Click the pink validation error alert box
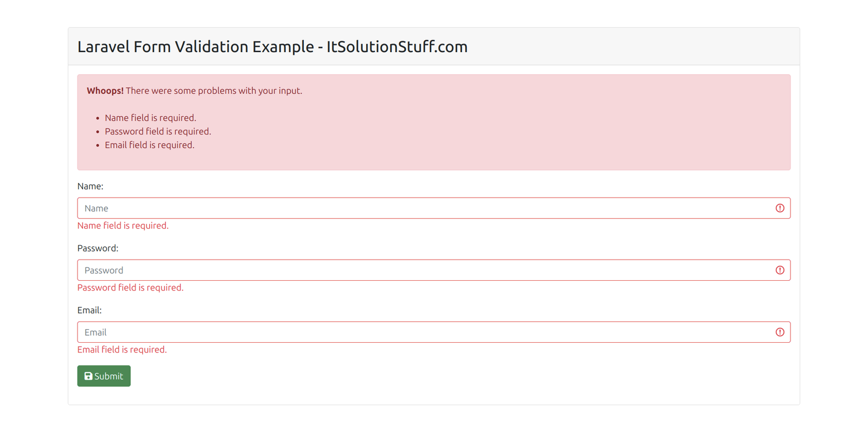Image resolution: width=868 pixels, height=422 pixels. coord(433,122)
